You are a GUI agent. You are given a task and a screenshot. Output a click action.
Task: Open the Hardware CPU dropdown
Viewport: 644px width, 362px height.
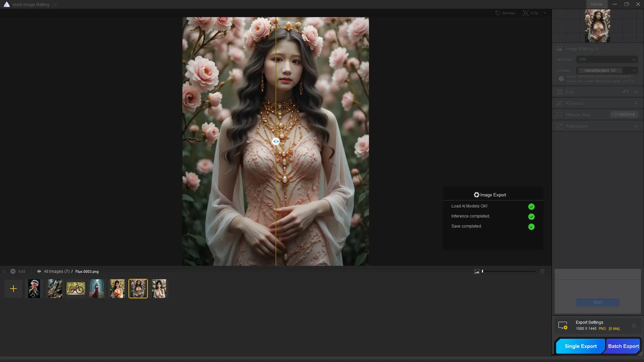607,59
